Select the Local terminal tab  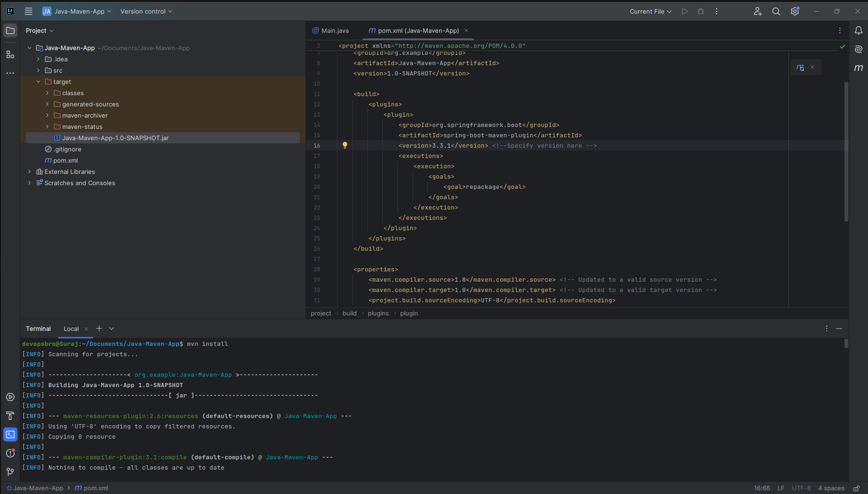[71, 329]
